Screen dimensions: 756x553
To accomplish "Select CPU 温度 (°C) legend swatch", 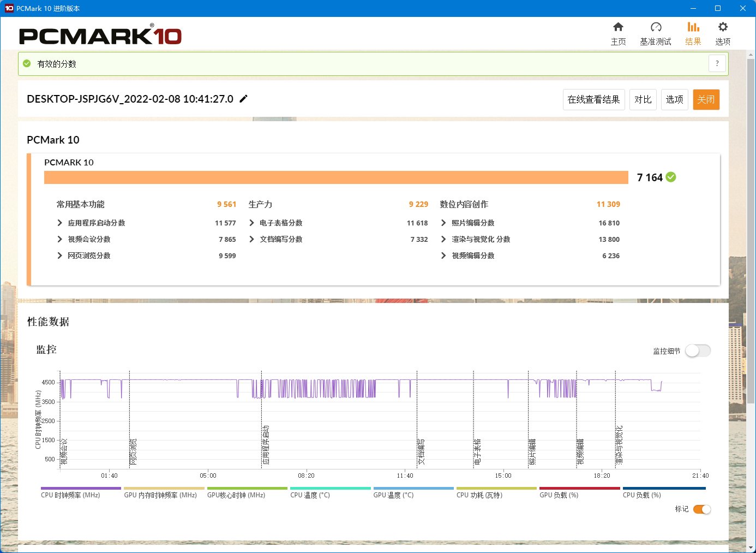I will (331, 489).
